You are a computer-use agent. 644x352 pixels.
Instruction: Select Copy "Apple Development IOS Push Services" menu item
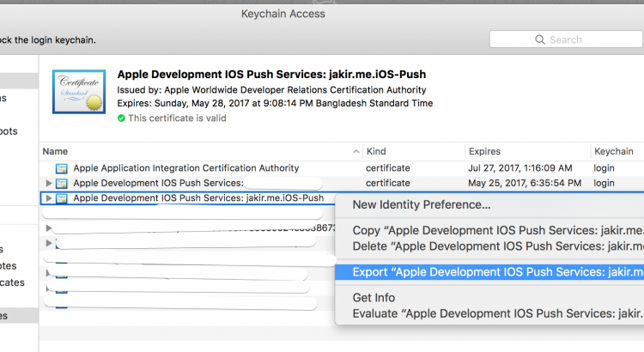click(496, 230)
